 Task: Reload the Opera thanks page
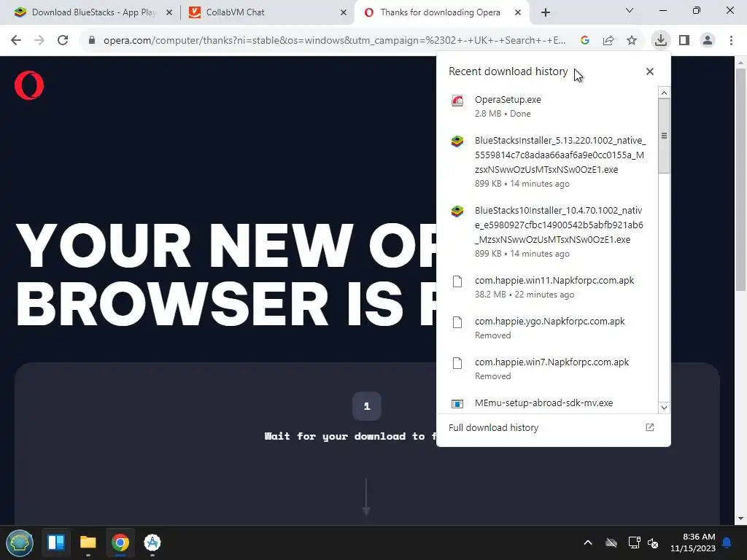tap(63, 41)
